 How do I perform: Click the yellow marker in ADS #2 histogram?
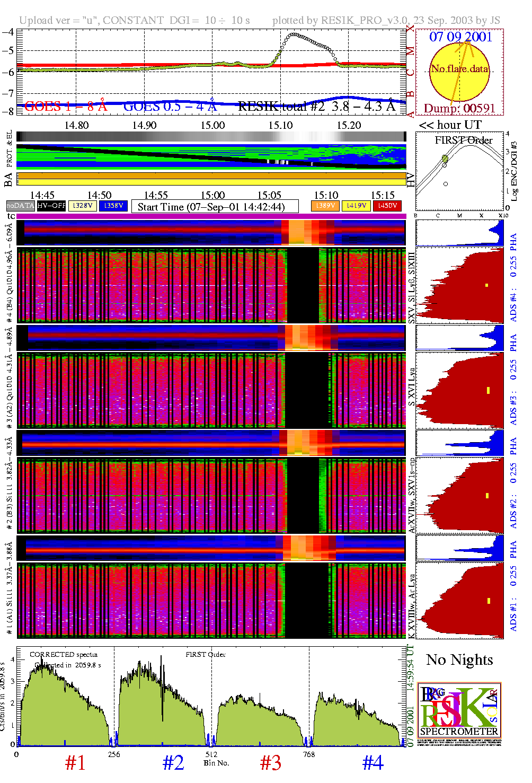tap(487, 496)
